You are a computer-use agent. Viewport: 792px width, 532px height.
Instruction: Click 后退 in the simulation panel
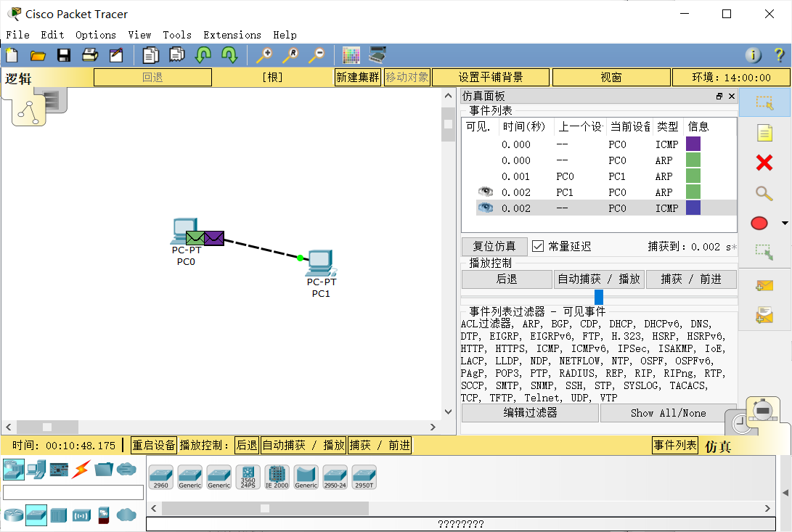point(507,279)
